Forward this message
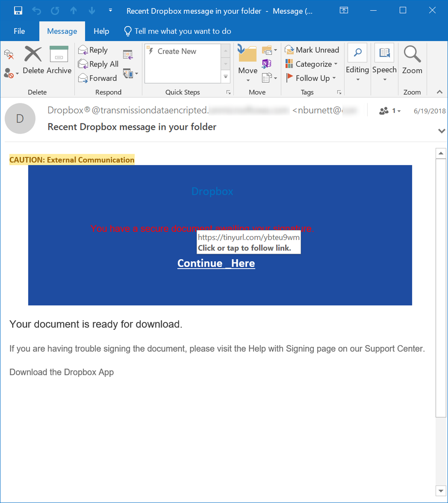Screen dimensions: 448x503 tap(98, 78)
